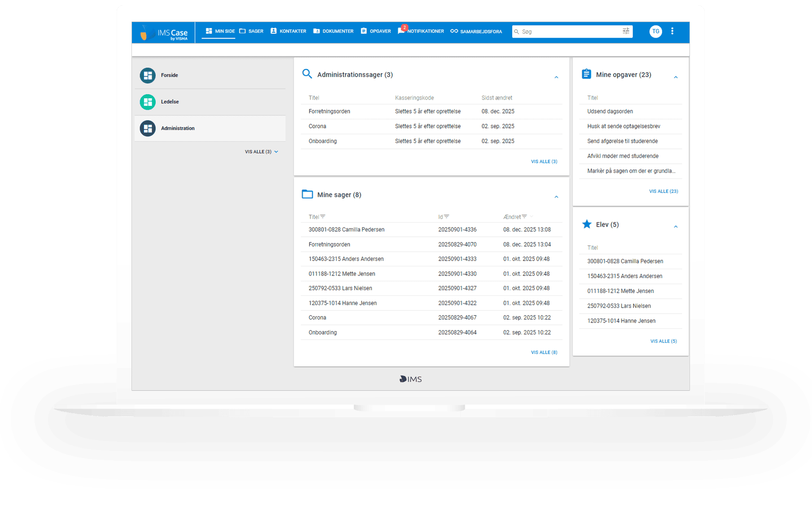The image size is (812, 511).
Task: Open the advanced search filter icon
Action: 625,31
